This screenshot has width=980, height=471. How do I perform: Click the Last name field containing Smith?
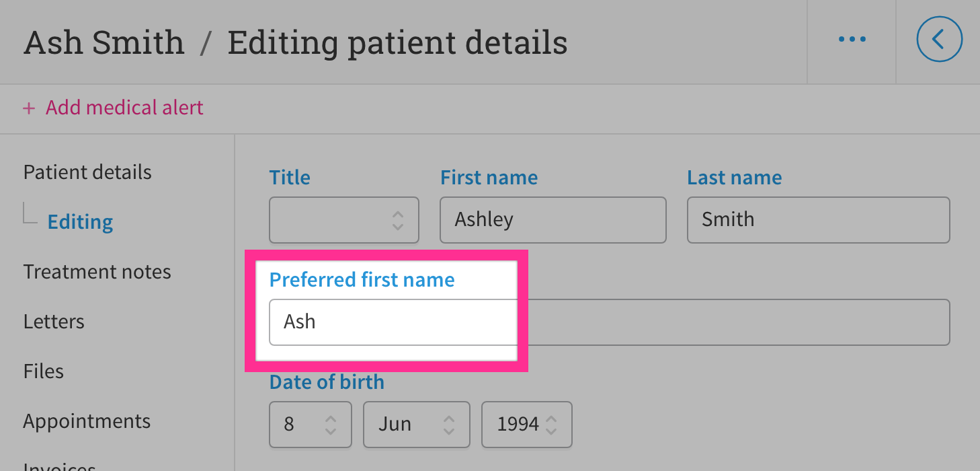[x=818, y=219]
